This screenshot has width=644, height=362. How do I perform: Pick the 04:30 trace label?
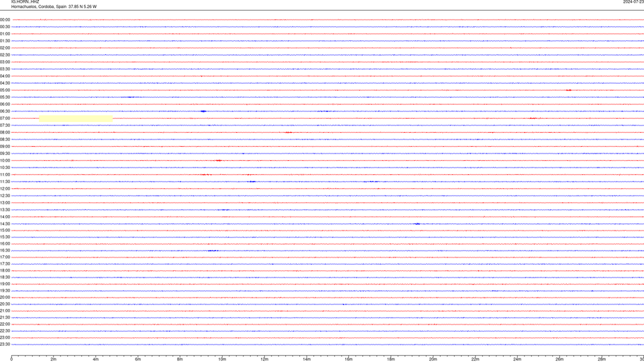pos(5,83)
